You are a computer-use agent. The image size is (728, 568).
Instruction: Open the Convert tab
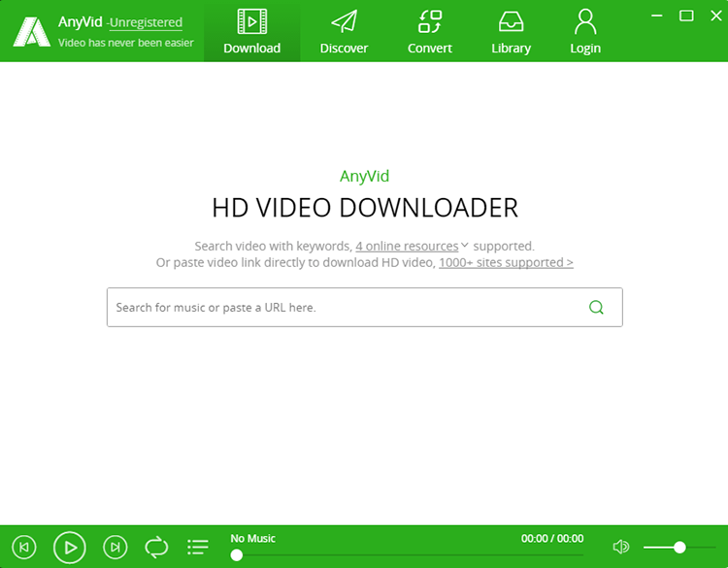tap(429, 31)
